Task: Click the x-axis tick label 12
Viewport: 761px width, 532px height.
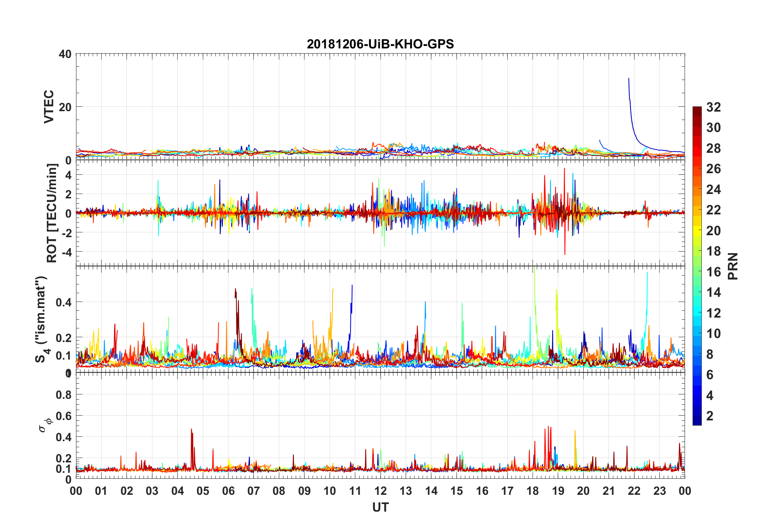Action: pos(380,490)
